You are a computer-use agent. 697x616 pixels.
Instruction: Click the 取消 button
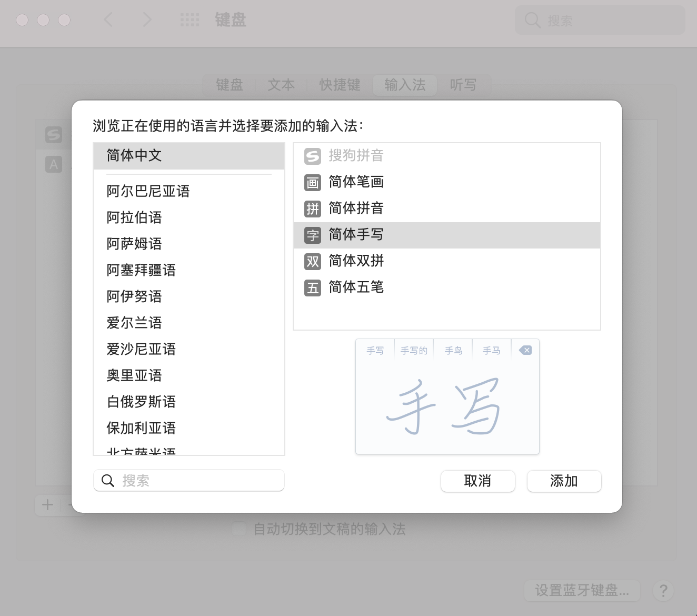click(x=477, y=481)
